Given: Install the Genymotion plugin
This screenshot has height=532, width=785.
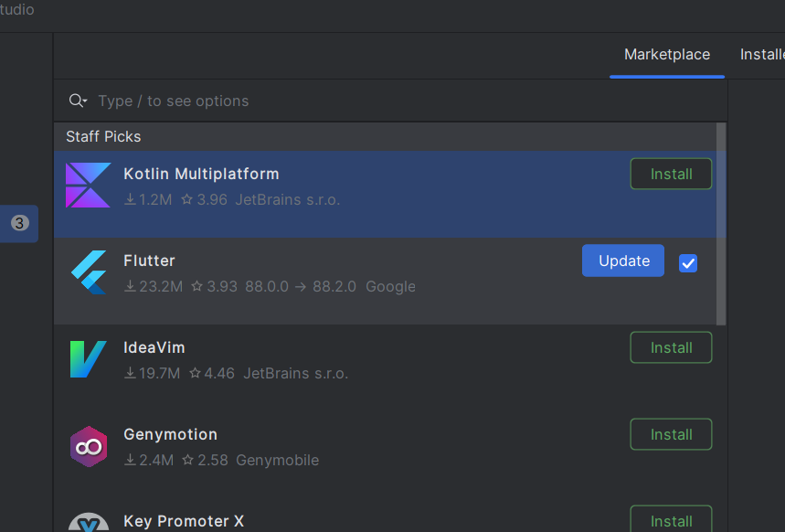Looking at the screenshot, I should 671,434.
